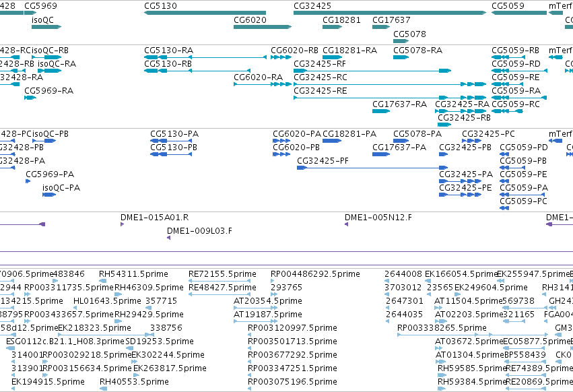Click BAC end DME1-009L03.F

pos(168,238)
